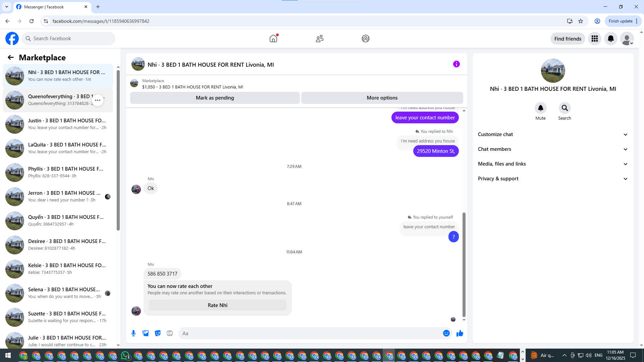Open Suzette conversation in chat list

point(58,317)
